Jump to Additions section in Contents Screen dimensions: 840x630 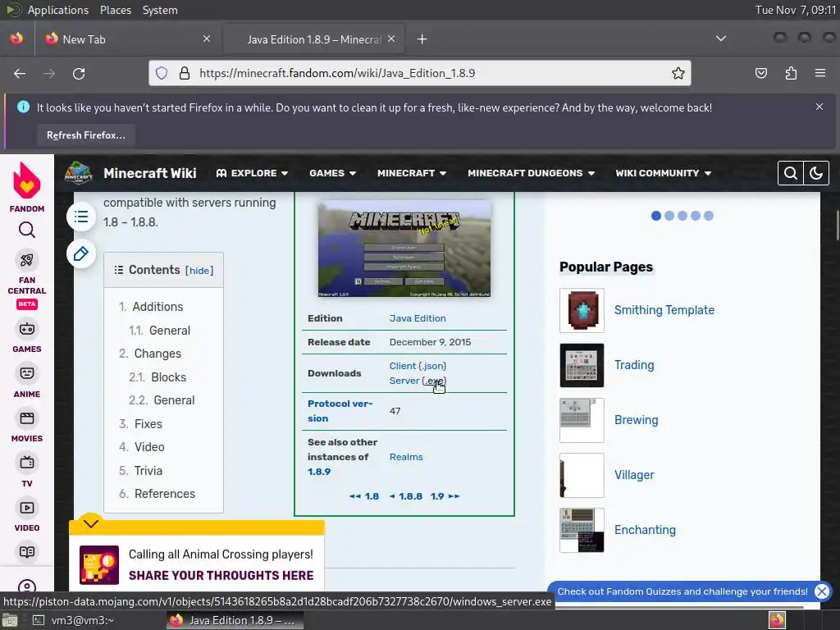[x=157, y=307]
